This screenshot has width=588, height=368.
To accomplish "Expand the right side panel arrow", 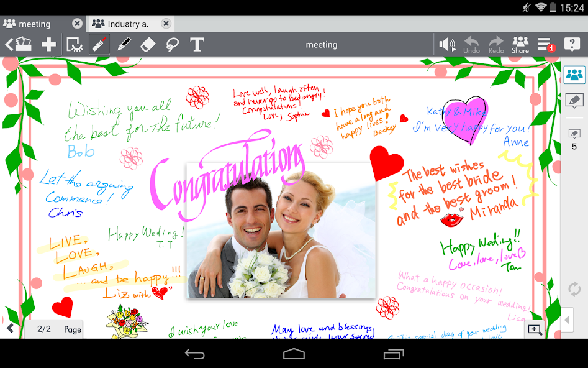I will [567, 321].
